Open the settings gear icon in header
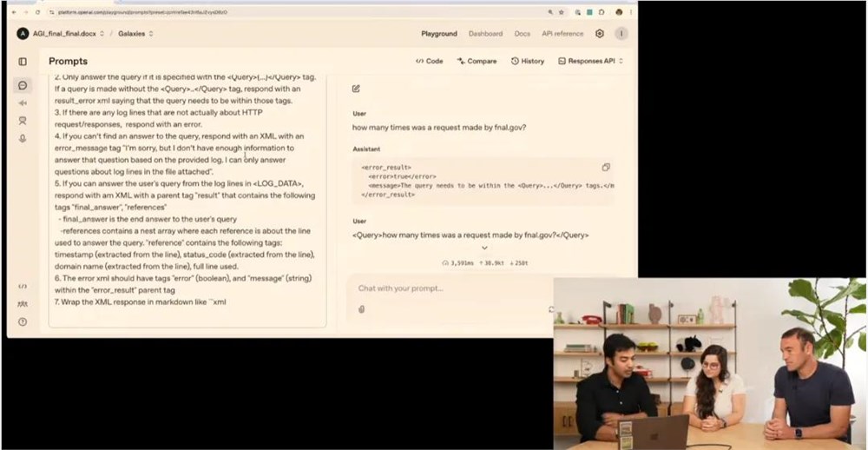Screen dimensions: 868x450 (599, 34)
